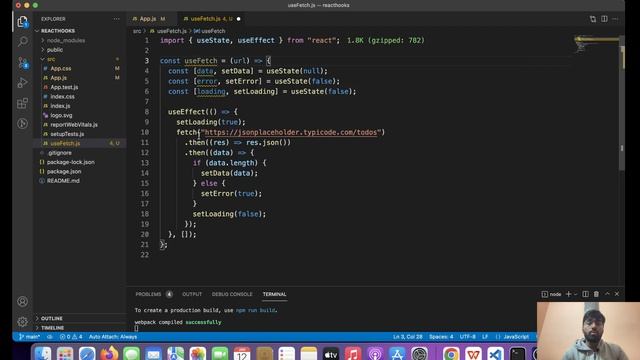Open the App Store from the Dock
The width and height of the screenshot is (640, 360).
pos(397,353)
